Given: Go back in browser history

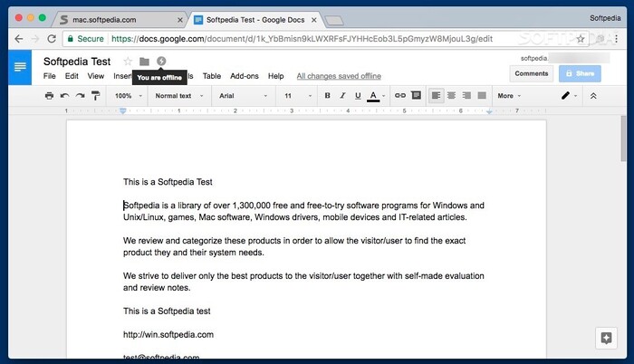Looking at the screenshot, I should pyautogui.click(x=19, y=39).
